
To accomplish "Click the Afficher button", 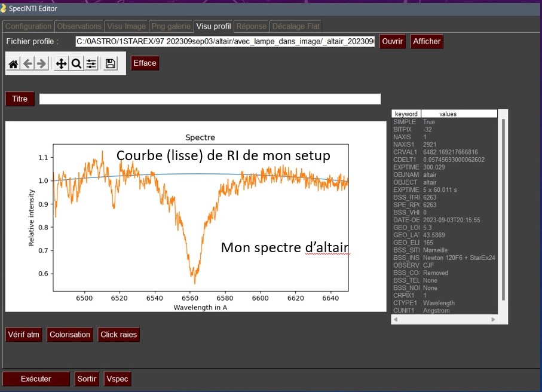I will pos(427,41).
